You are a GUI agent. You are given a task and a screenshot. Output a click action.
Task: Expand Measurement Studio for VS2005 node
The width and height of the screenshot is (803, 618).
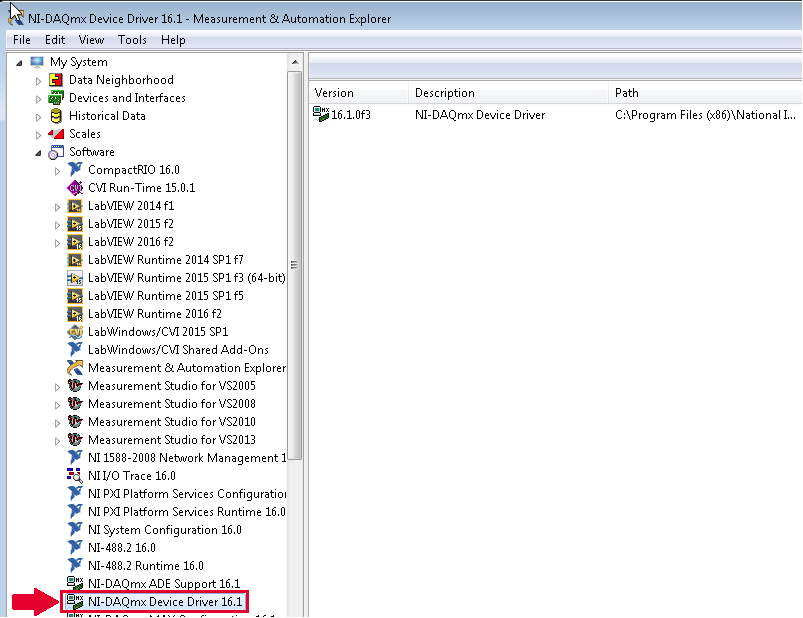57,387
